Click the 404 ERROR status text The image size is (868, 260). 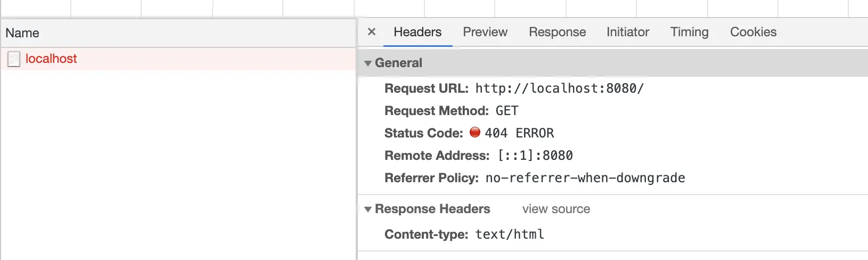(519, 133)
